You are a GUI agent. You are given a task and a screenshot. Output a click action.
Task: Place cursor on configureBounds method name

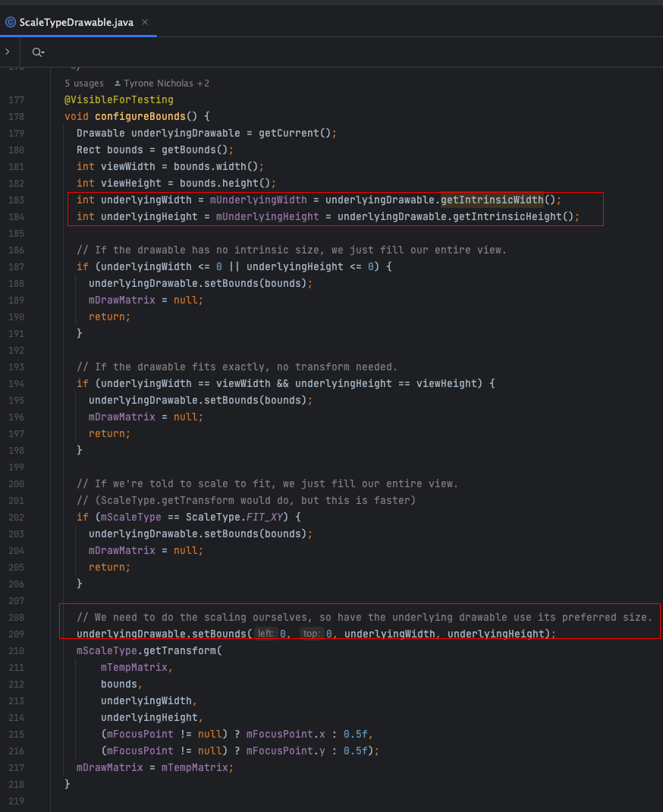tap(140, 117)
